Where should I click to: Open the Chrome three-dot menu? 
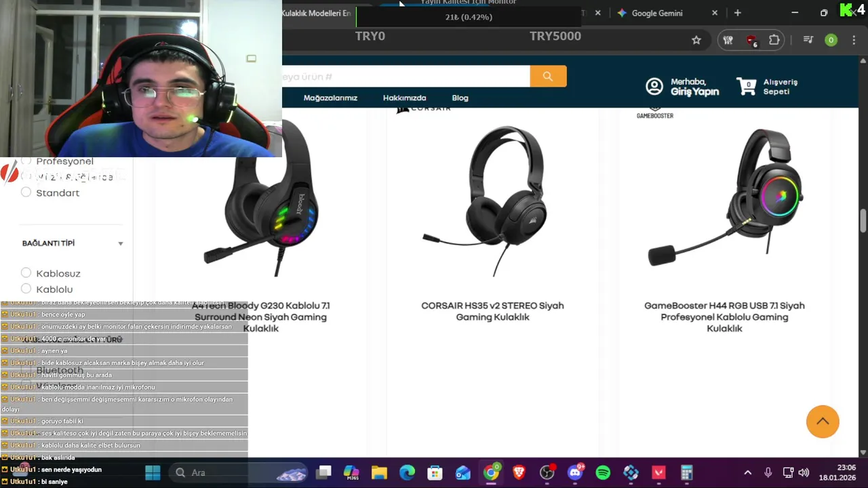click(853, 40)
